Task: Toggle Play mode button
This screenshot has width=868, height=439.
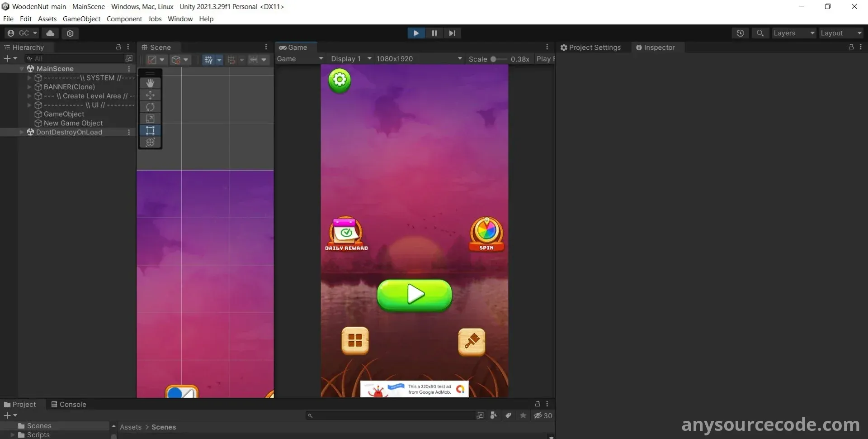Action: (x=416, y=33)
